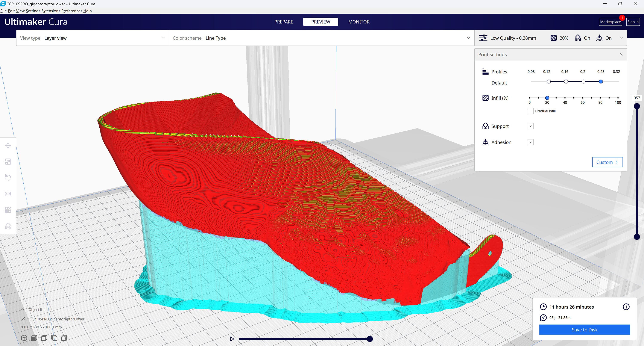Collapse the Object list expander
Viewport: 644px width, 346px height.
click(23, 310)
